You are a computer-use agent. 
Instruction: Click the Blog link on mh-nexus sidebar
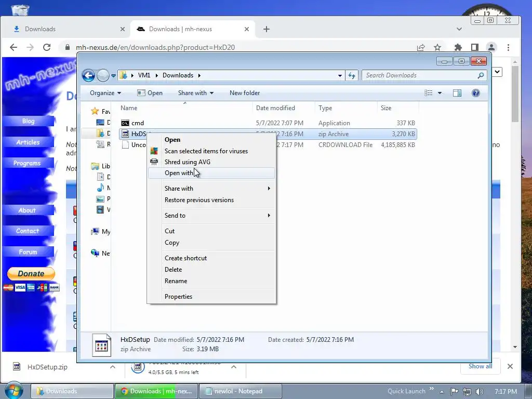[x=28, y=121]
